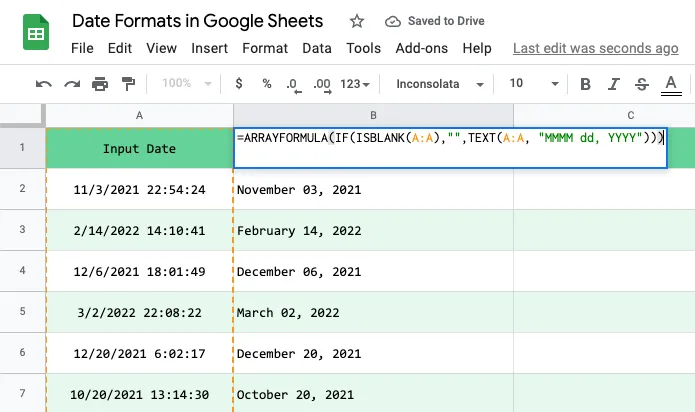Viewport: 695px width, 412px height.
Task: Expand the 123 more formats dropdown
Action: click(356, 84)
